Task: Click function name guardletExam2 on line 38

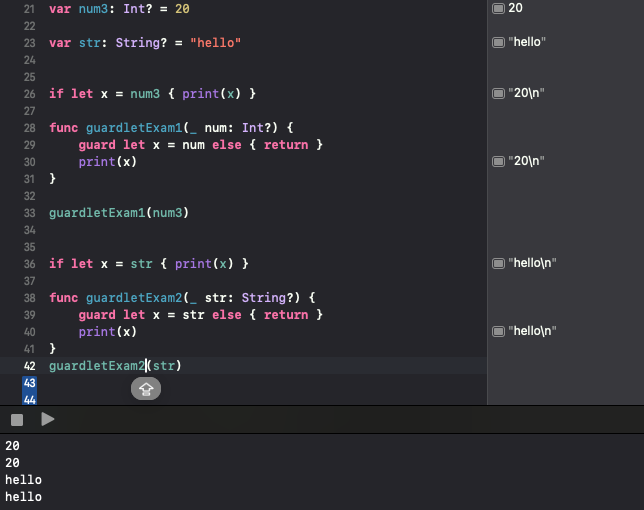Action: 134,298
